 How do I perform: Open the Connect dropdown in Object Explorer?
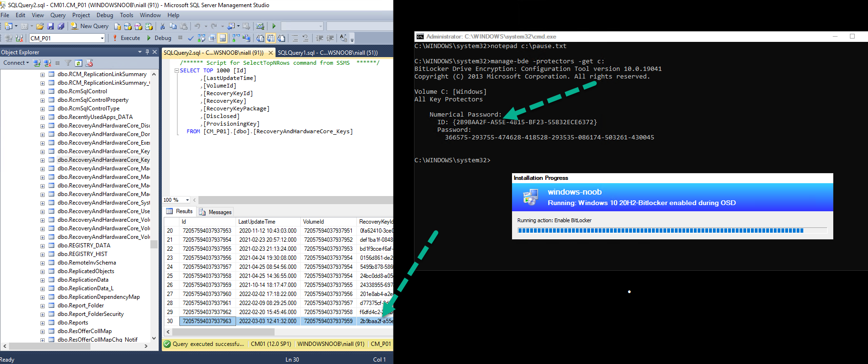point(16,63)
